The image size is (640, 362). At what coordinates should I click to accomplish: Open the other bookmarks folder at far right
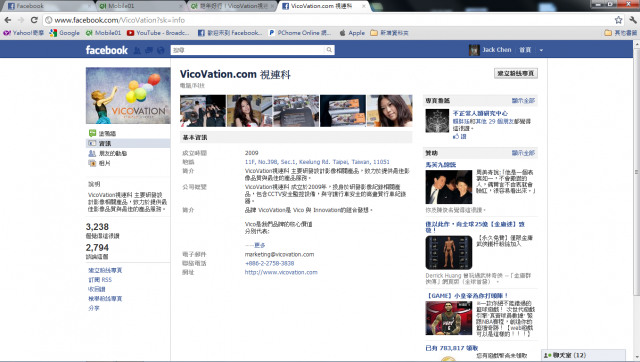pos(621,33)
